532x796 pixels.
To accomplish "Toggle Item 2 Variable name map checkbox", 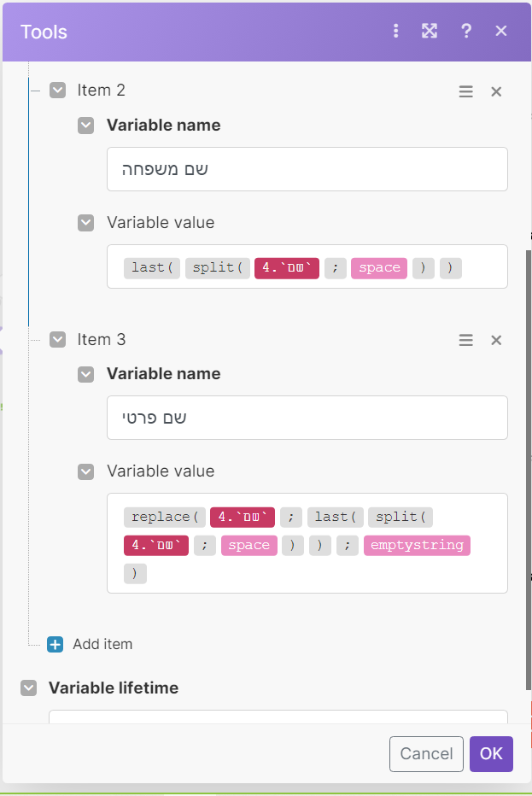I will (85, 126).
